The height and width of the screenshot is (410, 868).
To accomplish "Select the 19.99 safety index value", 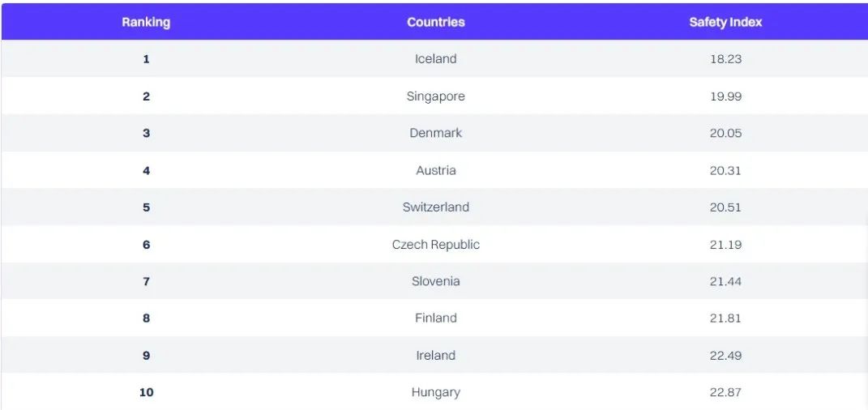I will click(x=725, y=96).
